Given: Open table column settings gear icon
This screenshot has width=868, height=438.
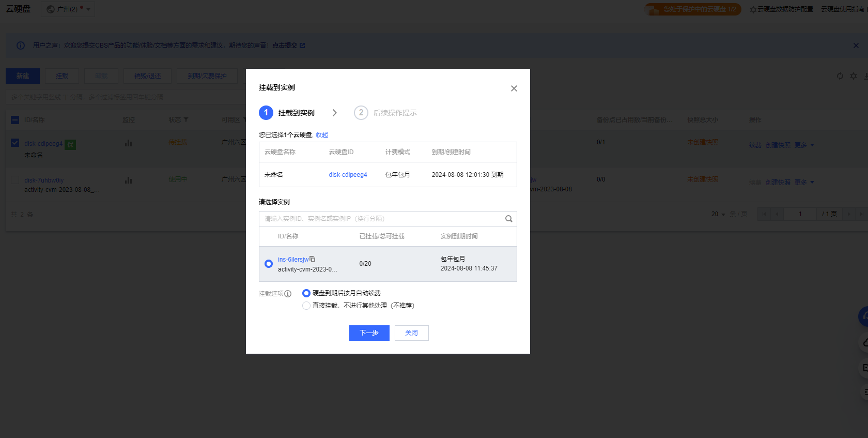Looking at the screenshot, I should [854, 76].
